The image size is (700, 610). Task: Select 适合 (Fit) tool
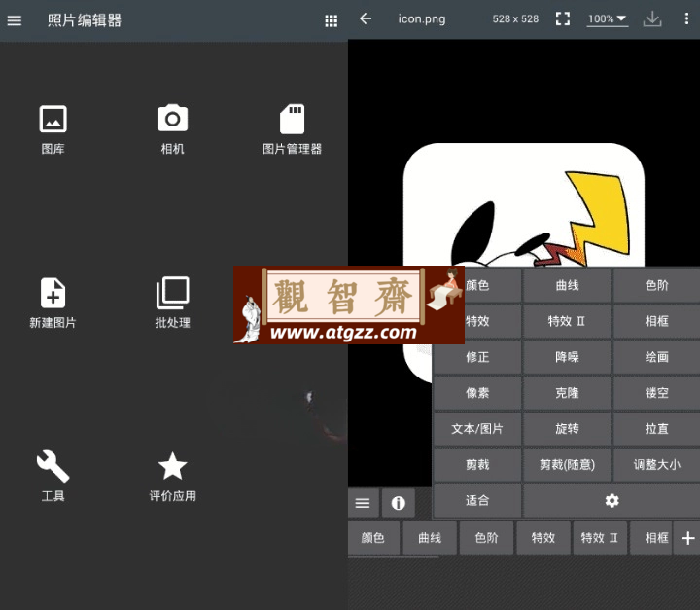tap(477, 500)
